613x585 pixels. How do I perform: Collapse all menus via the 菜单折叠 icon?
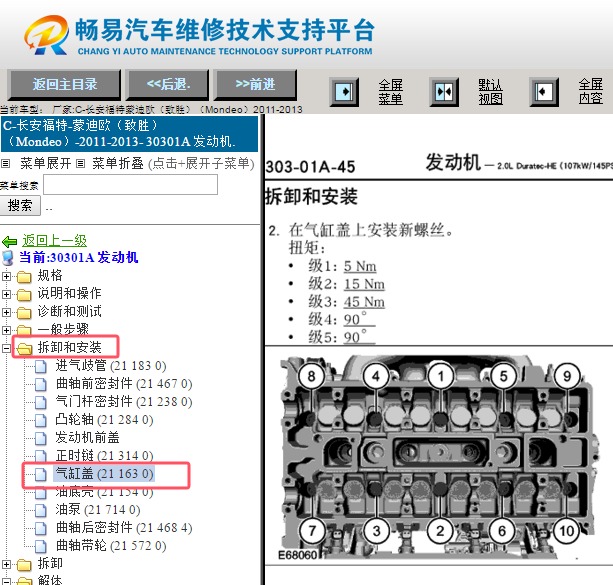[80, 163]
